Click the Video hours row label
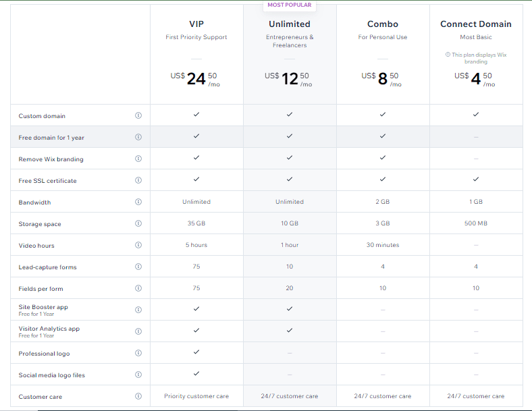 36,246
